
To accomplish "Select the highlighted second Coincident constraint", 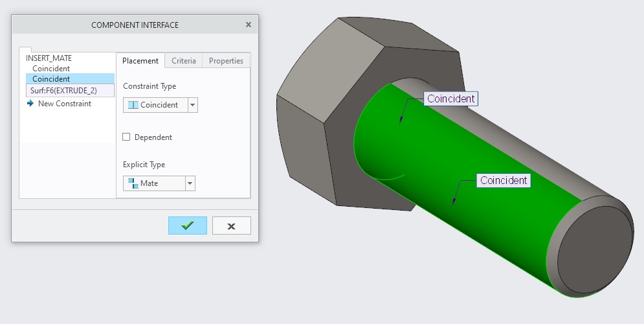I will click(70, 78).
